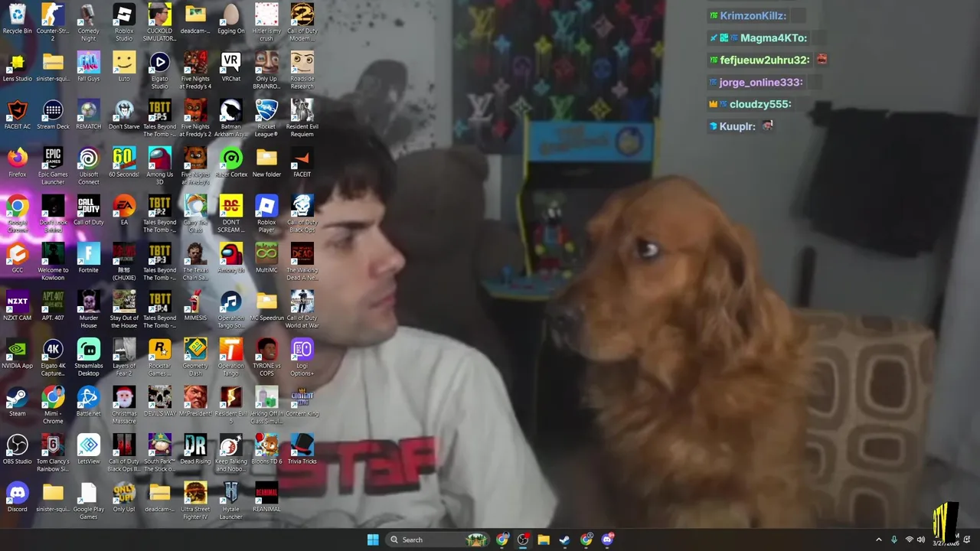Launch Battle.net desktop icon
Viewport: 980px width, 551px height.
tap(88, 402)
